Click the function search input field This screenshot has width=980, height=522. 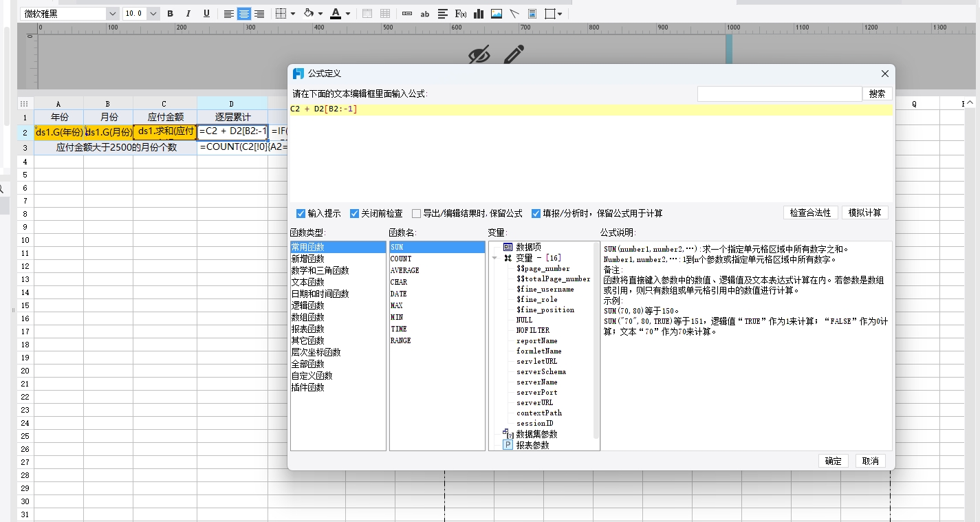click(779, 94)
